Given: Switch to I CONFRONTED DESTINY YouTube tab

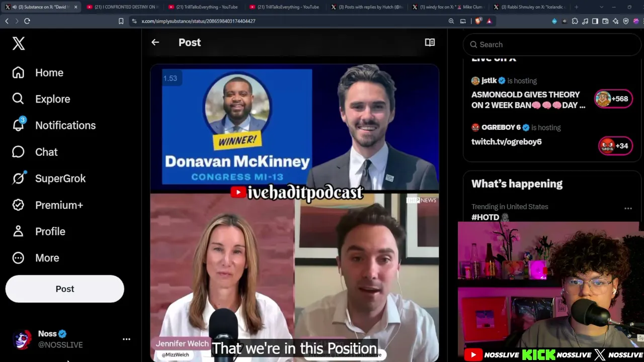Looking at the screenshot, I should point(122,7).
